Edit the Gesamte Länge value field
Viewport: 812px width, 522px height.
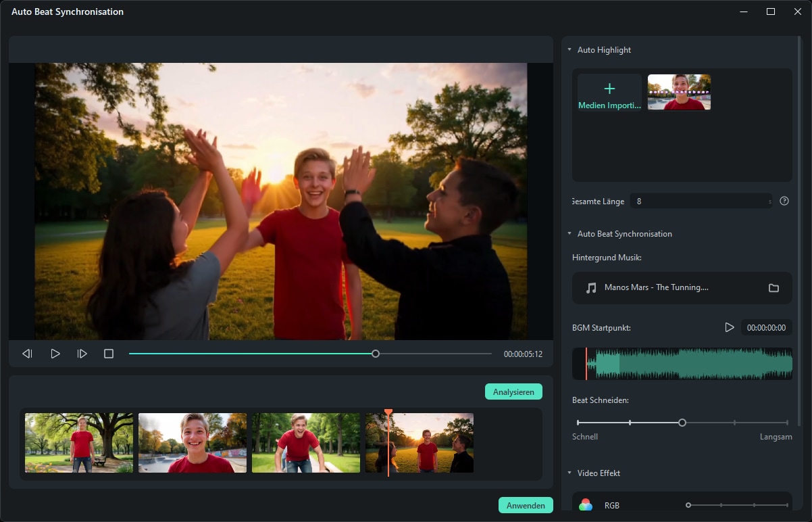[701, 201]
